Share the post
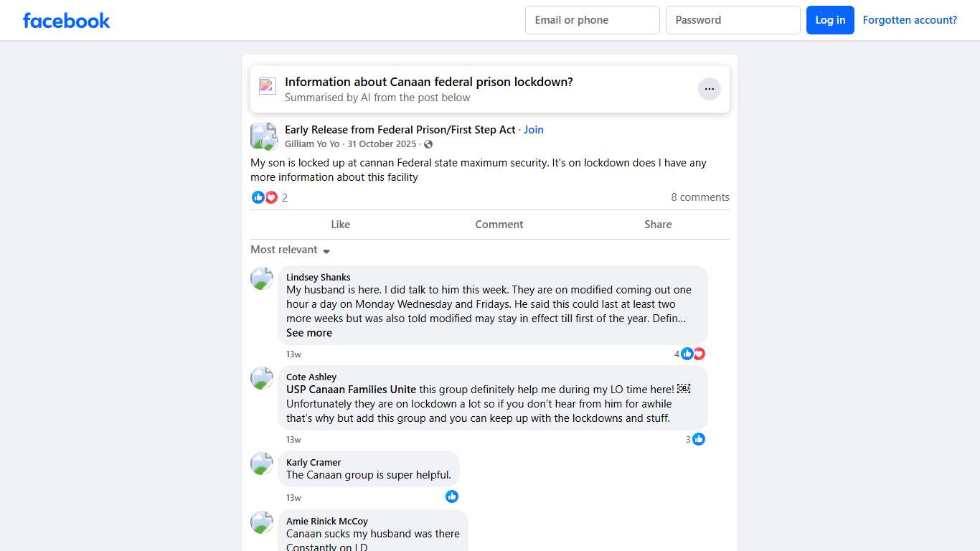The image size is (980, 551). 658,225
